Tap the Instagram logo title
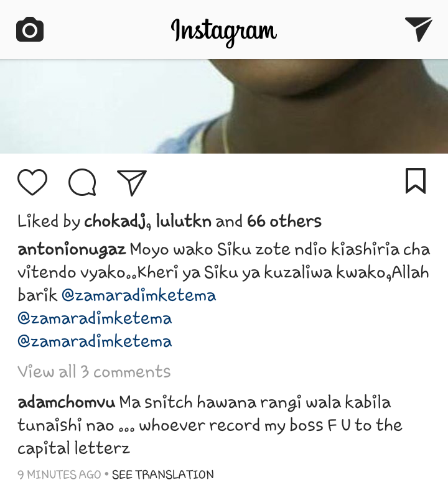Screen dimensions: 448x490 click(224, 32)
